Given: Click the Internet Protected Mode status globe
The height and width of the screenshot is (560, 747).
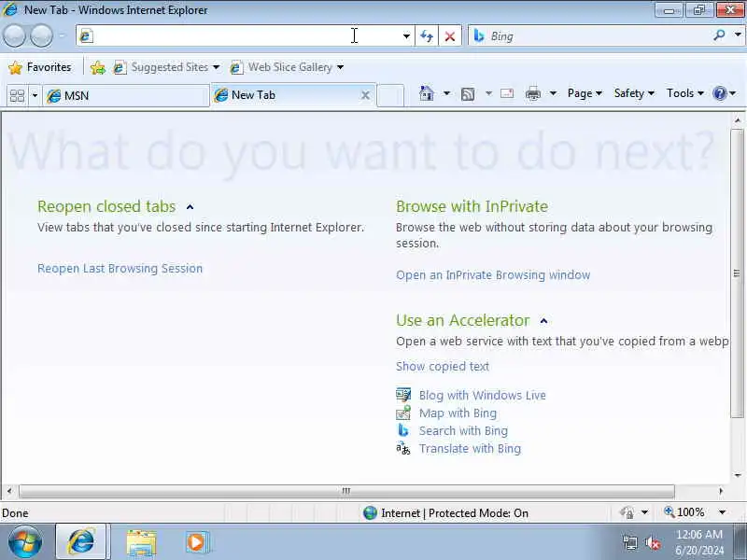Looking at the screenshot, I should tap(370, 512).
